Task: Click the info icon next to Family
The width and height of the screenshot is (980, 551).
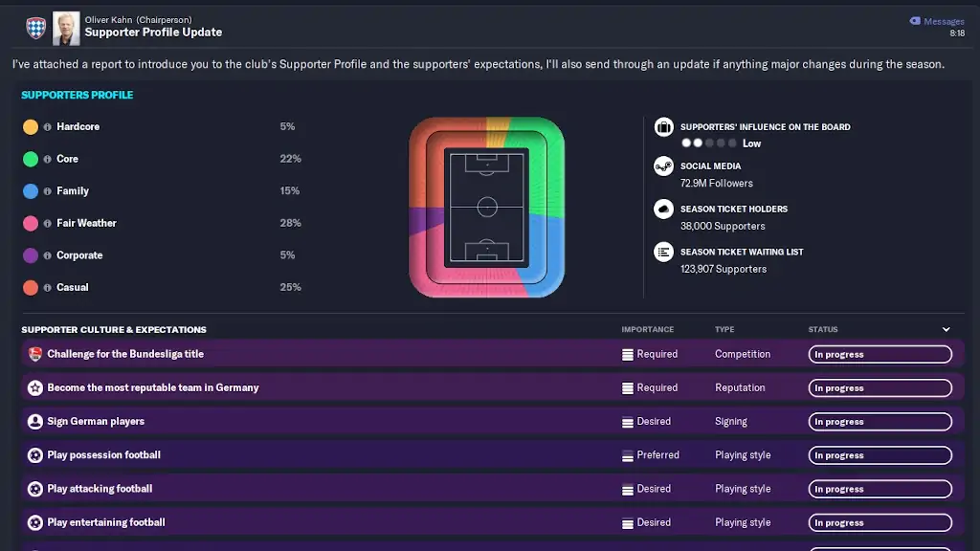Action: [47, 191]
